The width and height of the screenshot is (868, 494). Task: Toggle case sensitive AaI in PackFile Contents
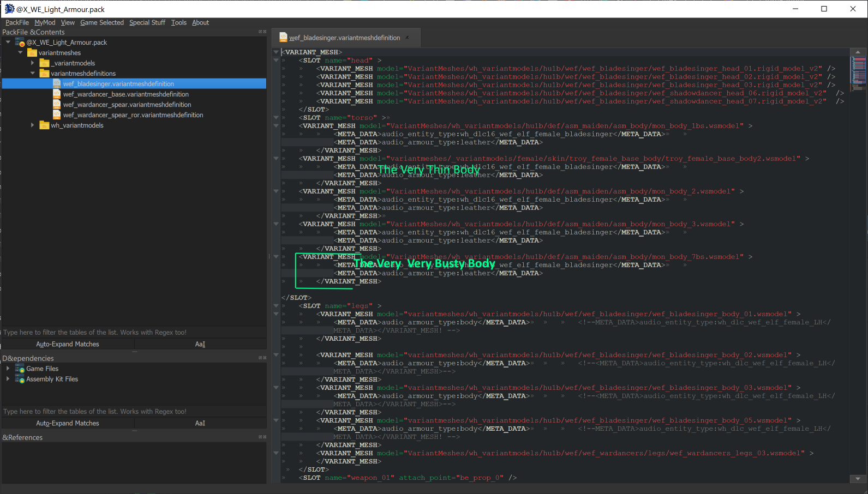[x=200, y=344]
